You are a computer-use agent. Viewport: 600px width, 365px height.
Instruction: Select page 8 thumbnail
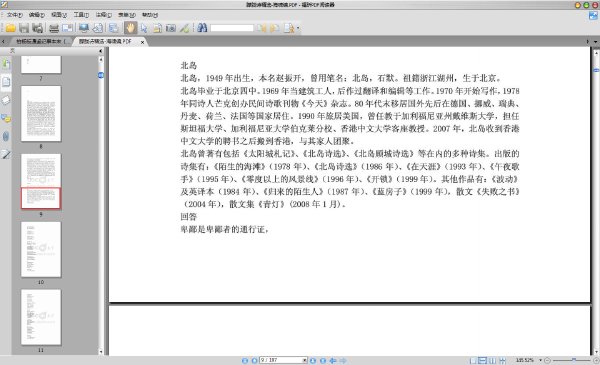tap(41, 114)
